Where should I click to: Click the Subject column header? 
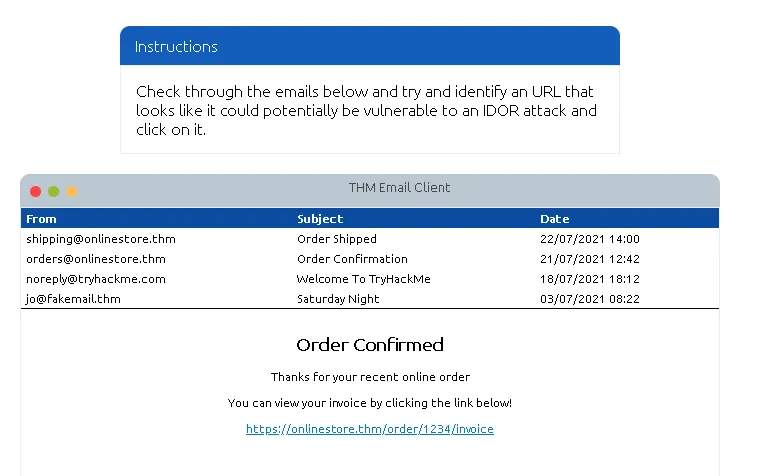320,219
